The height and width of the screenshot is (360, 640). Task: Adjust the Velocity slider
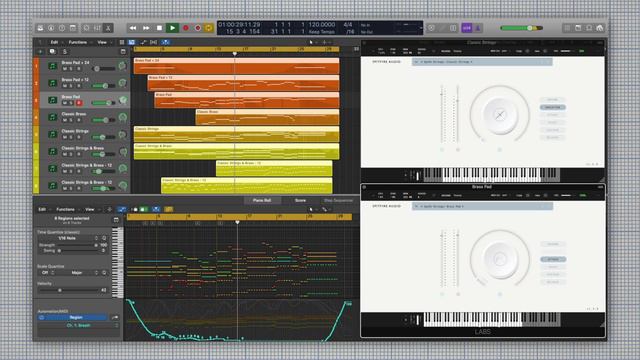[69, 290]
